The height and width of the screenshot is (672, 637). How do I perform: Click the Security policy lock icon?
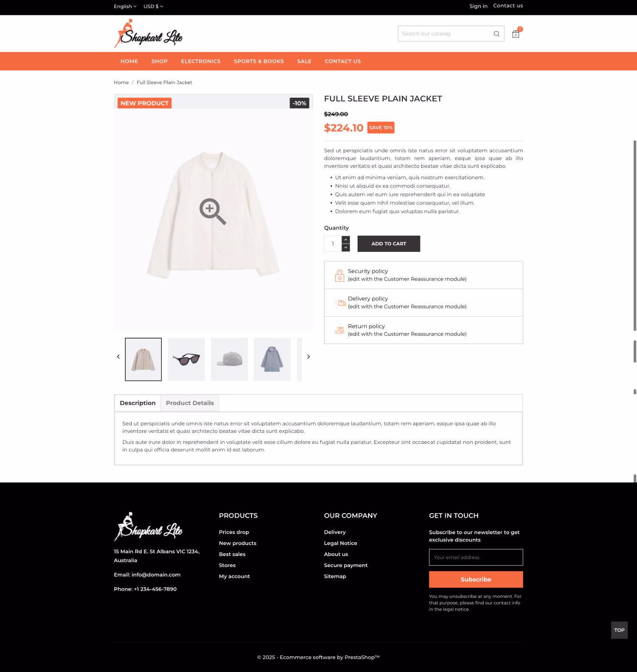(339, 275)
